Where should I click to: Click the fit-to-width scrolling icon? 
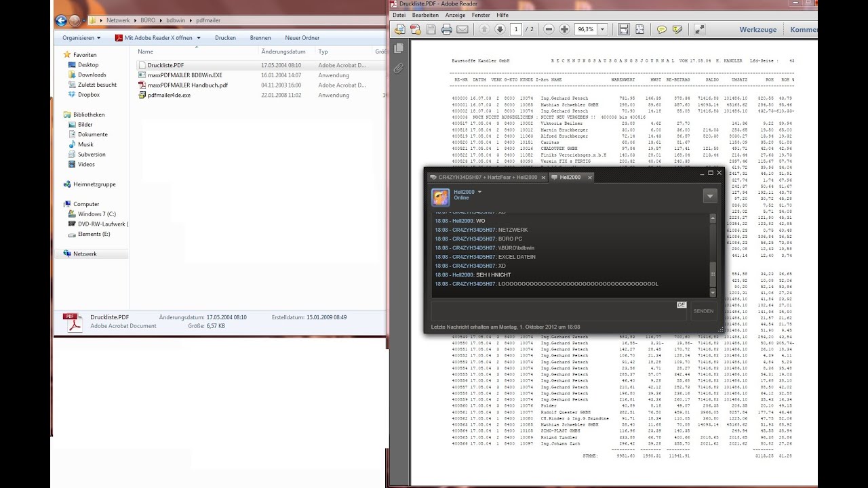click(x=623, y=29)
